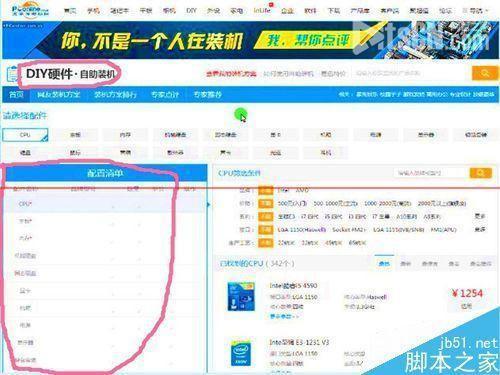500x375 pixels.
Task: Open the Intel i5 4590 product image
Action: pyautogui.click(x=241, y=296)
